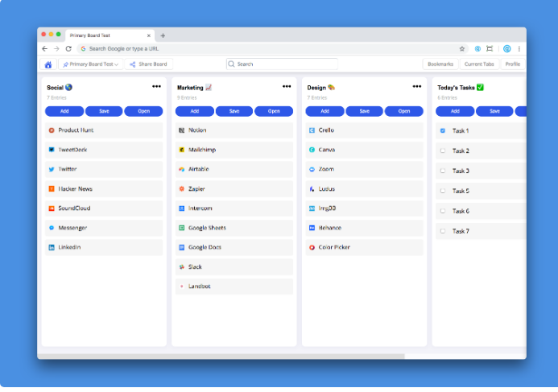Click the profile circle icon in browser toolbar
558x392 pixels.
[507, 49]
